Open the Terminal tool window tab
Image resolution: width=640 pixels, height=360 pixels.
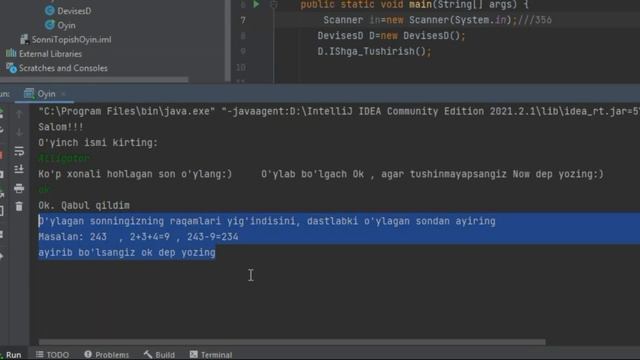point(211,355)
